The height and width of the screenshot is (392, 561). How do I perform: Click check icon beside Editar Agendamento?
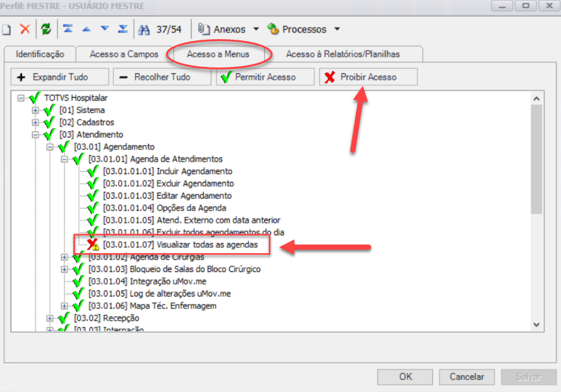pos(93,196)
